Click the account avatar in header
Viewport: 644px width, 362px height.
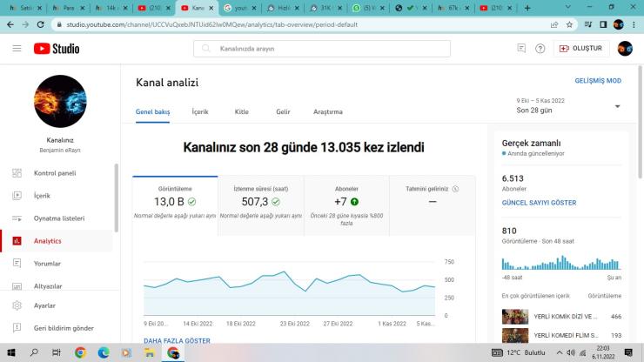(x=624, y=49)
